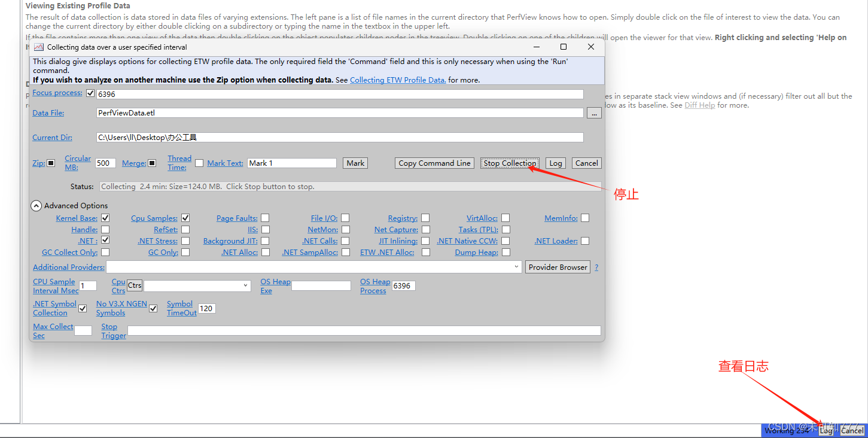Focus the Stop Trigger input field
The image size is (868, 438).
(364, 330)
